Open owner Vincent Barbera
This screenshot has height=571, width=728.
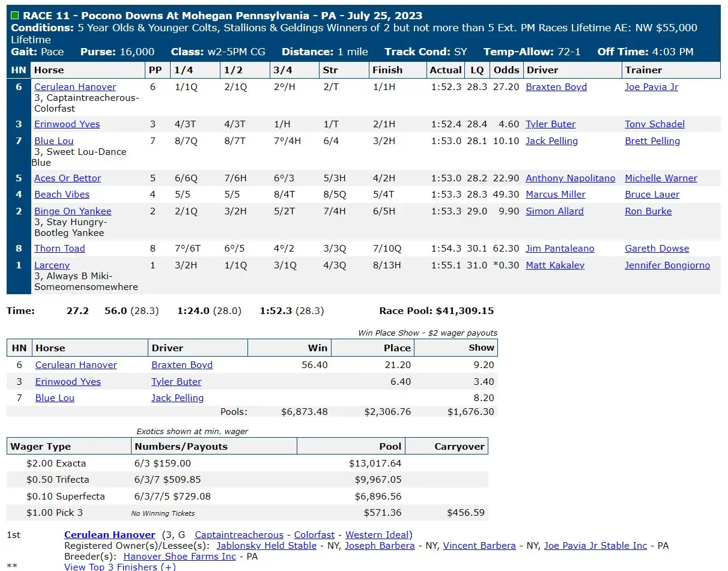[x=479, y=546]
